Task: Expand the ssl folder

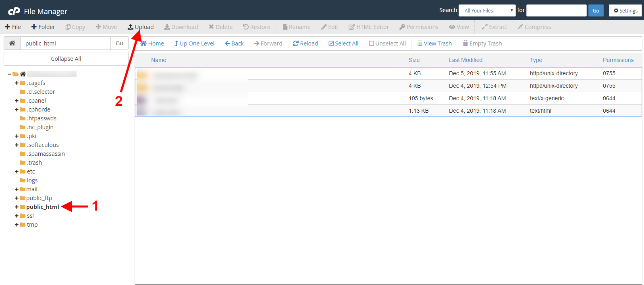Action: [x=17, y=216]
